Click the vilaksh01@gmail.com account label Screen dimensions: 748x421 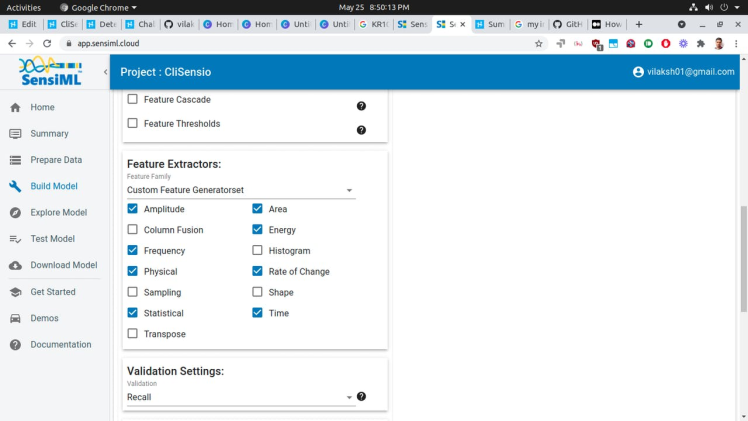690,72
